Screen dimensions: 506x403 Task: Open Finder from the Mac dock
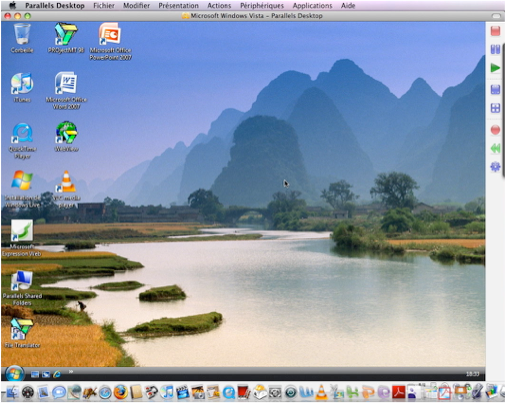(x=12, y=392)
